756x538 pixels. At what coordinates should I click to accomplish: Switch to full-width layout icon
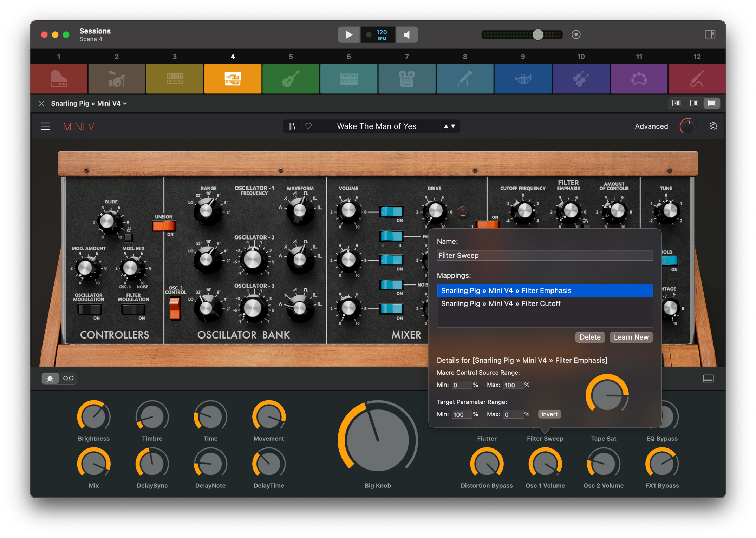712,103
